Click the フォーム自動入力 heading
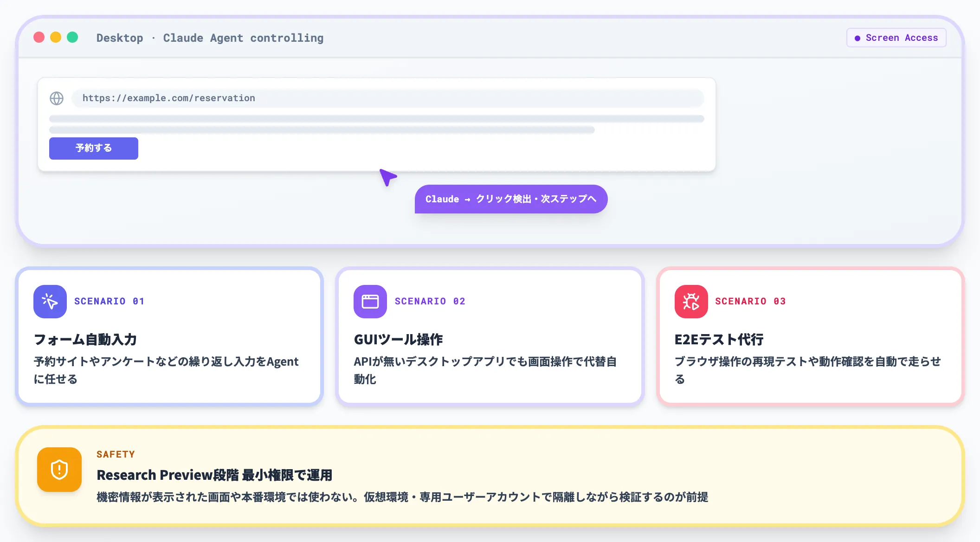The image size is (980, 542). pos(85,340)
